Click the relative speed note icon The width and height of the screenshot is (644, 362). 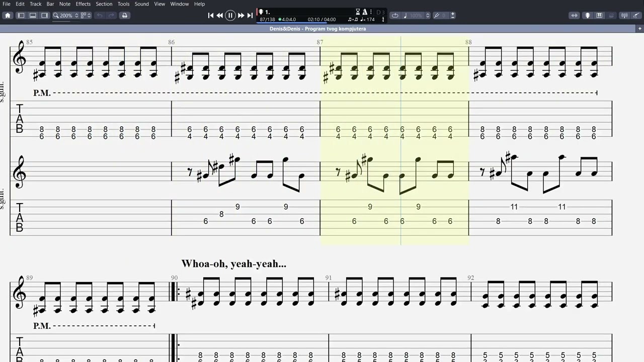405,16
